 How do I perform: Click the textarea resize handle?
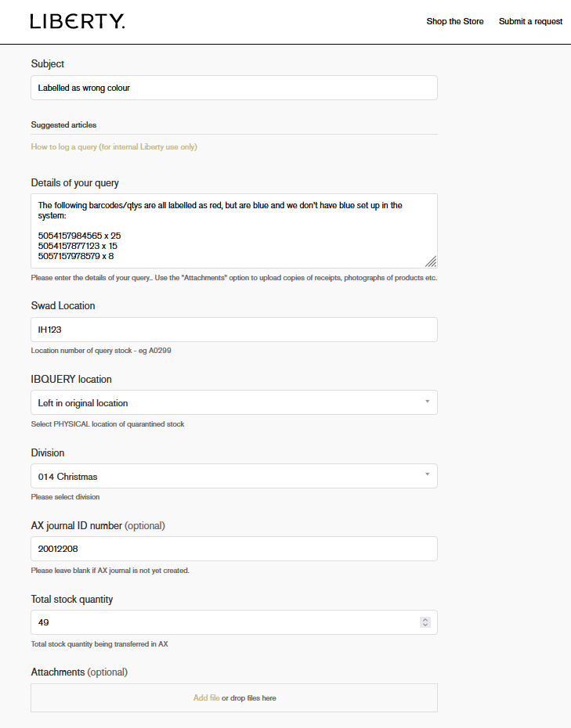[431, 261]
